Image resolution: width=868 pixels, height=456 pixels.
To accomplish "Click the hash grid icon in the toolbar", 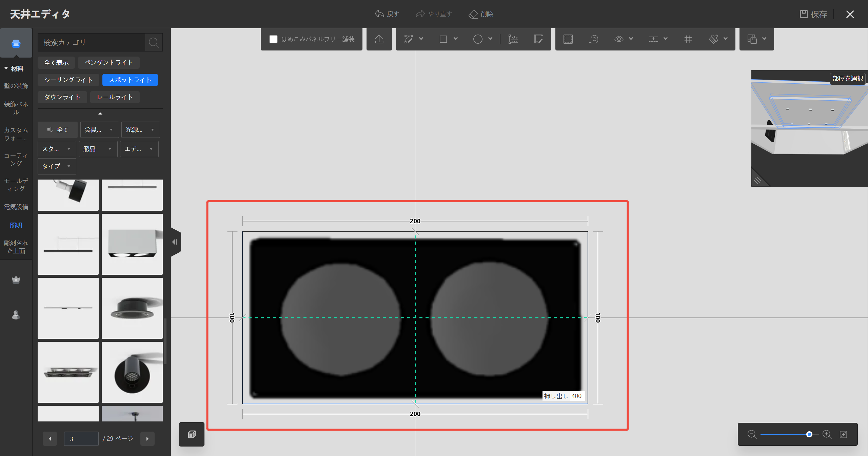I will pyautogui.click(x=688, y=39).
